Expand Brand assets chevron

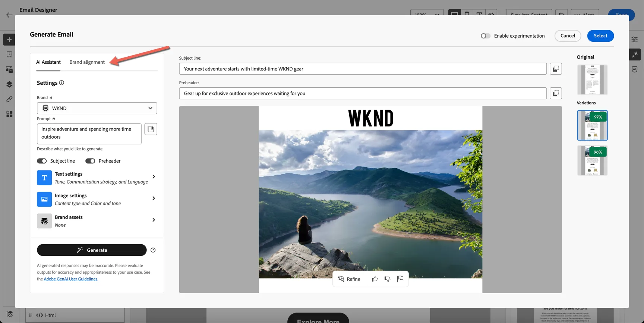pyautogui.click(x=154, y=220)
